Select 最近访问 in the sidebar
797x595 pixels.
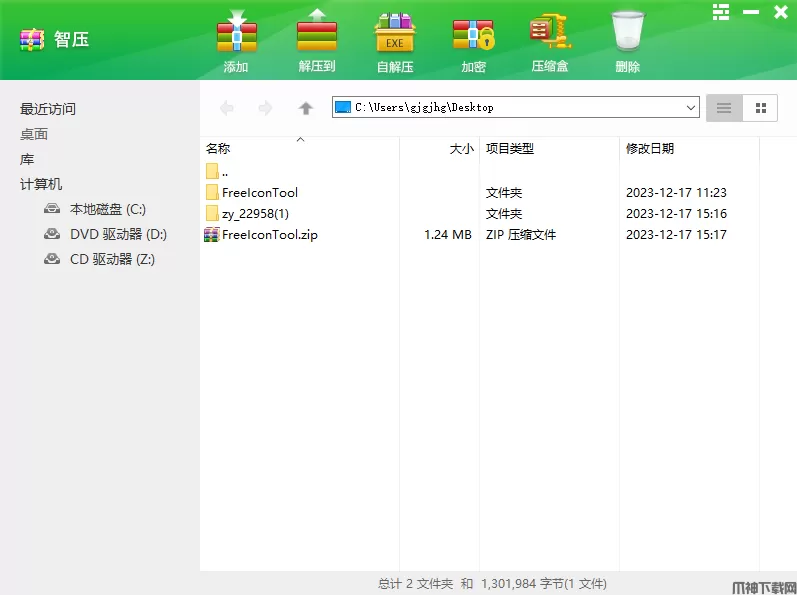[48, 109]
